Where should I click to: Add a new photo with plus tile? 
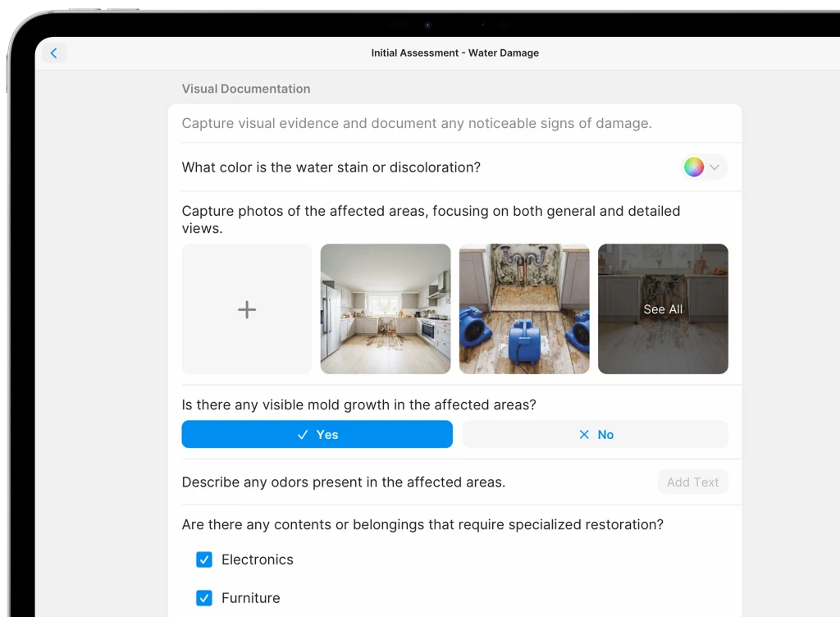(x=247, y=309)
